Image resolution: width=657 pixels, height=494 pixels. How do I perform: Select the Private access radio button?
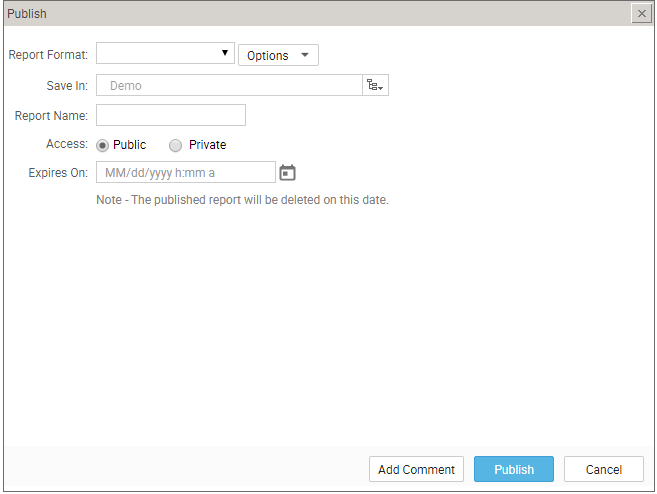click(x=175, y=145)
